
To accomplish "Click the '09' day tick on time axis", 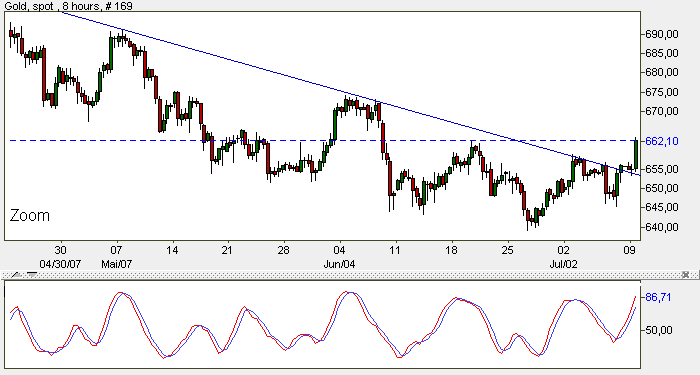I will 630,250.
